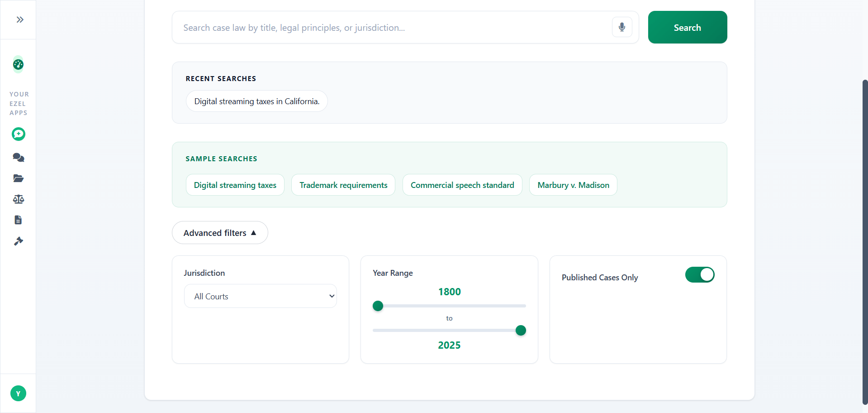
Task: Open the document drafting icon in sidebar
Action: click(x=18, y=220)
